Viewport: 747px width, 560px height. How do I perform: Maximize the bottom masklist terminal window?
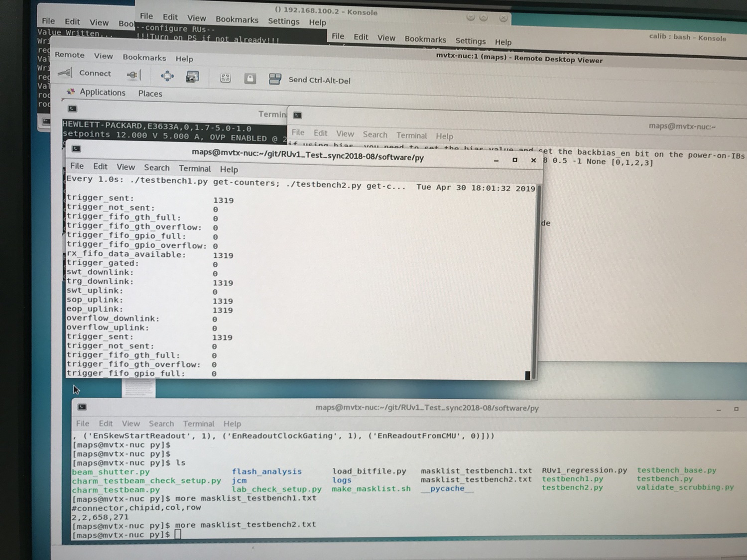point(736,409)
